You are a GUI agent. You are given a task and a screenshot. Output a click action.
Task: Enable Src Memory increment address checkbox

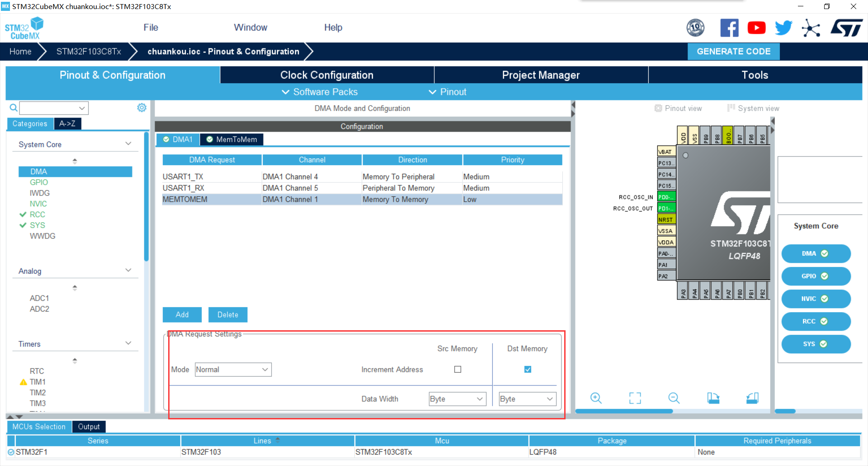tap(458, 369)
